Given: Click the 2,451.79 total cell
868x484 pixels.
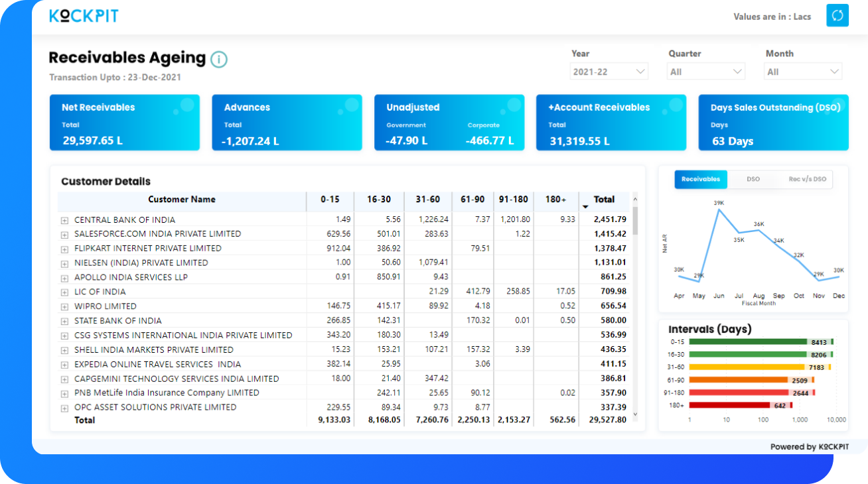Looking at the screenshot, I should (x=610, y=219).
